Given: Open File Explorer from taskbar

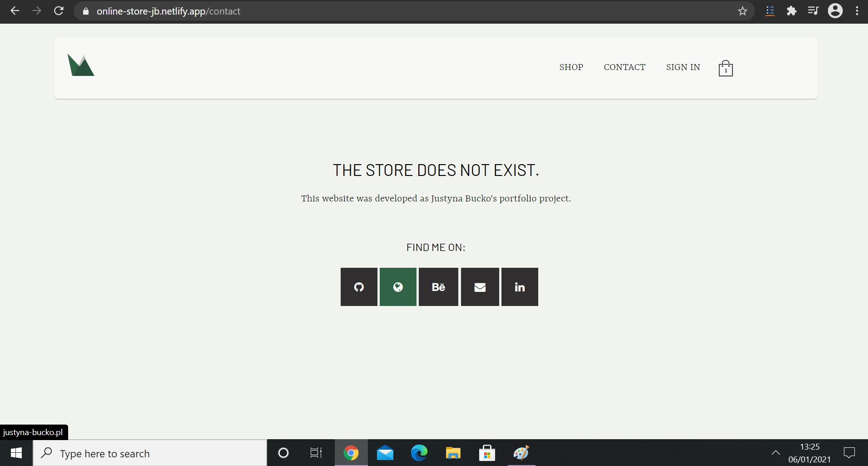Looking at the screenshot, I should 453,453.
